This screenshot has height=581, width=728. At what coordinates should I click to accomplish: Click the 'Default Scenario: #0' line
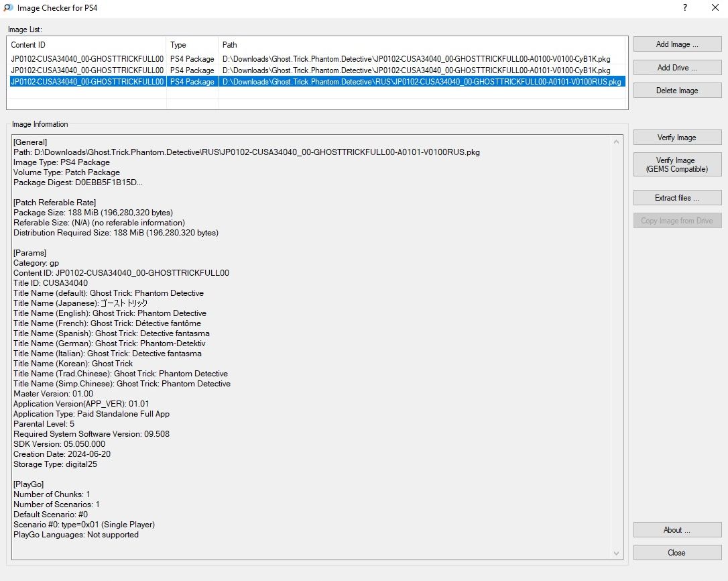(50, 515)
